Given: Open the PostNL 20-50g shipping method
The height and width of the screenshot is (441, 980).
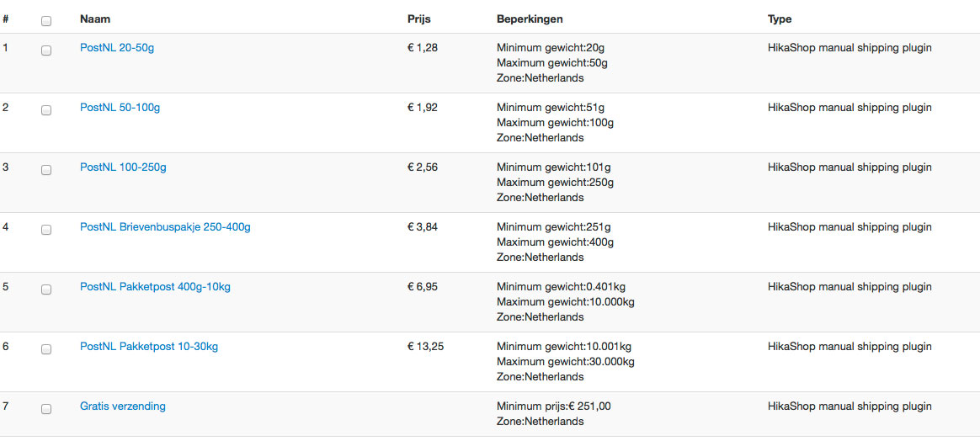Looking at the screenshot, I should click(x=117, y=48).
